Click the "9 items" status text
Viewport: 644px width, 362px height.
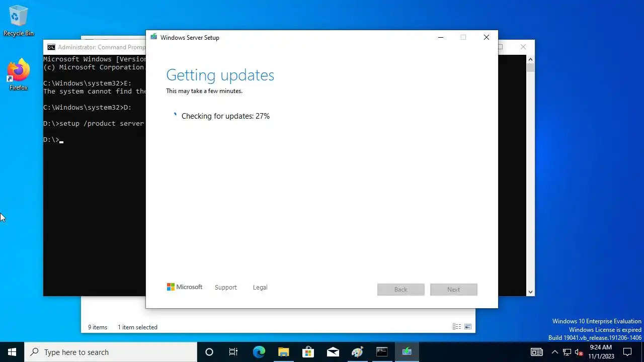pyautogui.click(x=98, y=327)
